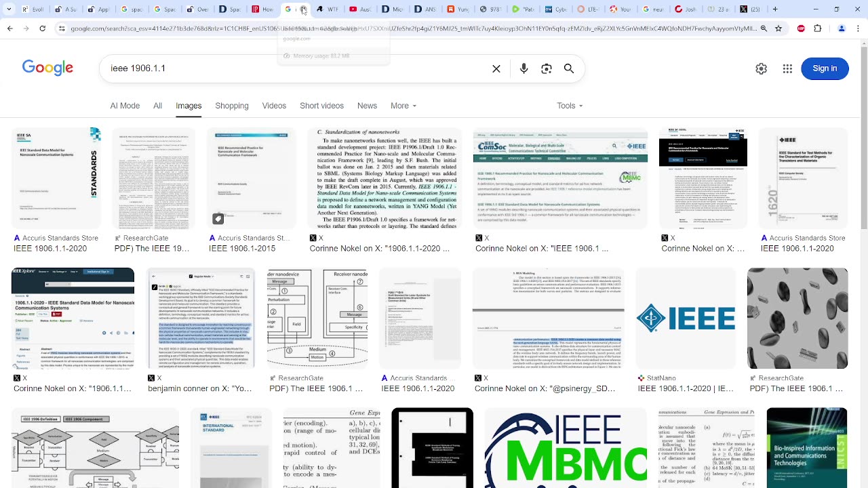Reload the page
This screenshot has height=488, width=868.
pos(43,29)
